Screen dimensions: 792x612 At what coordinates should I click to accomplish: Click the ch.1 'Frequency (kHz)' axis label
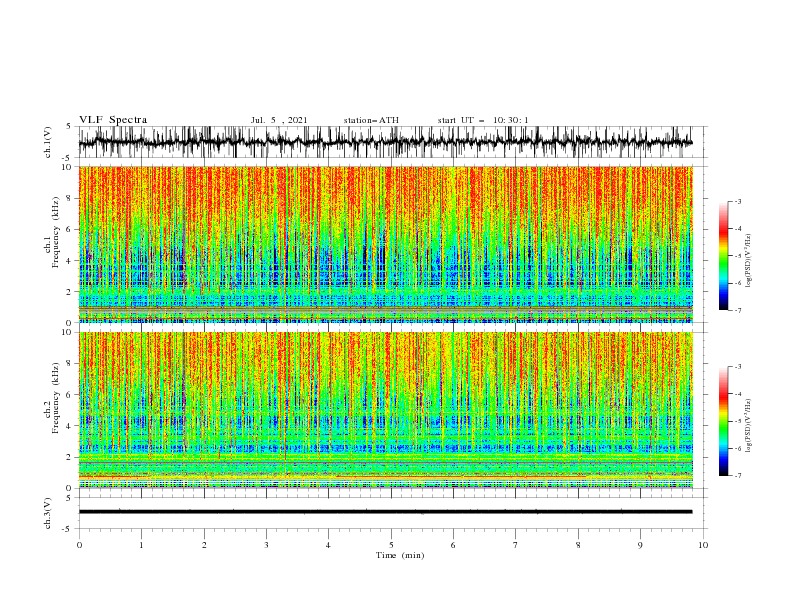(x=56, y=233)
